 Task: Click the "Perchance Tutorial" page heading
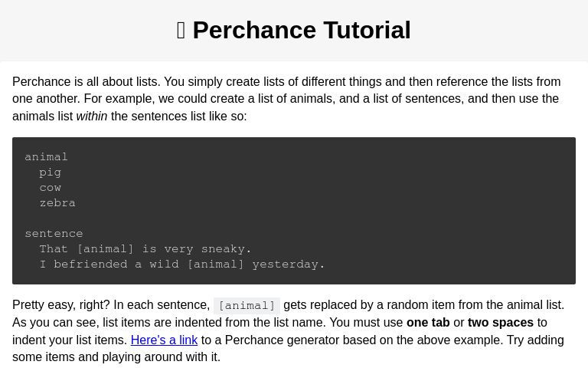(301, 31)
